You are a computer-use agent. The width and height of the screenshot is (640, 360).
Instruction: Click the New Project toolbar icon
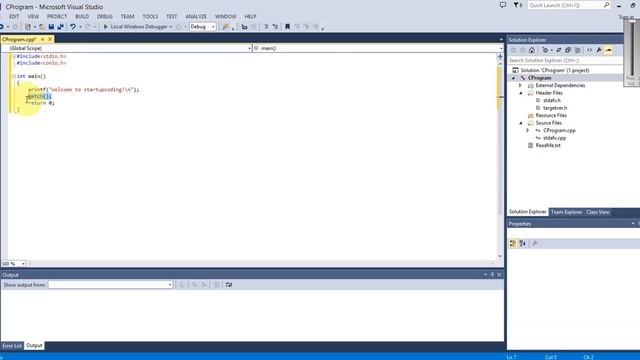tap(28, 27)
